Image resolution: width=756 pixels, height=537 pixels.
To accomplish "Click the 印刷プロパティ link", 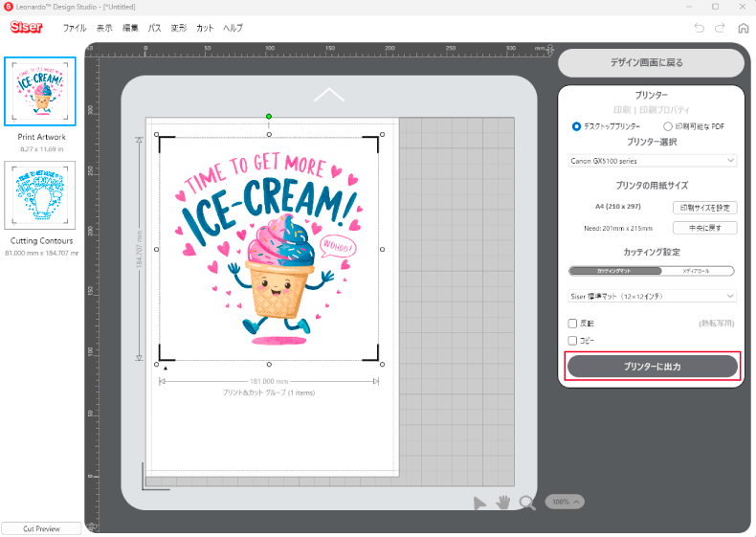I will coord(664,110).
